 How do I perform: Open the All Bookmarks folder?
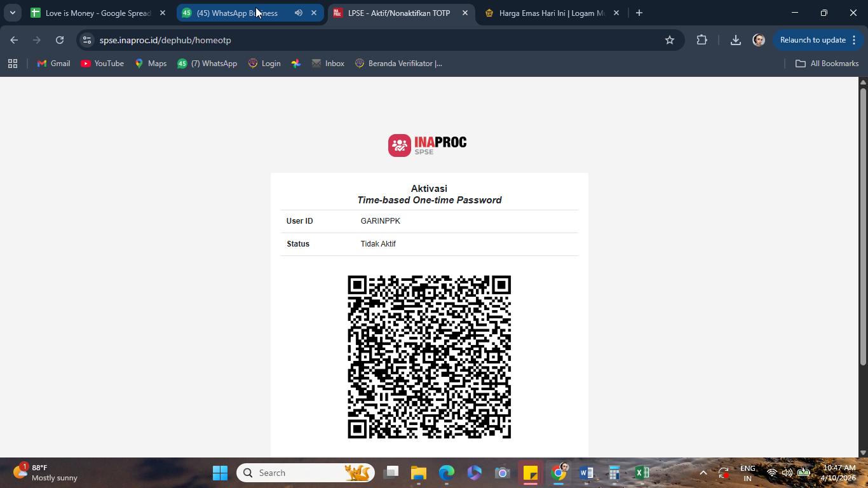point(827,64)
